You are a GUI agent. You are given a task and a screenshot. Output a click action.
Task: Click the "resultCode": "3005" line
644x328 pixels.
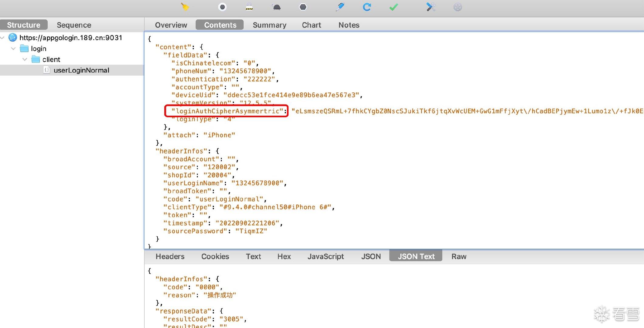tap(205, 319)
